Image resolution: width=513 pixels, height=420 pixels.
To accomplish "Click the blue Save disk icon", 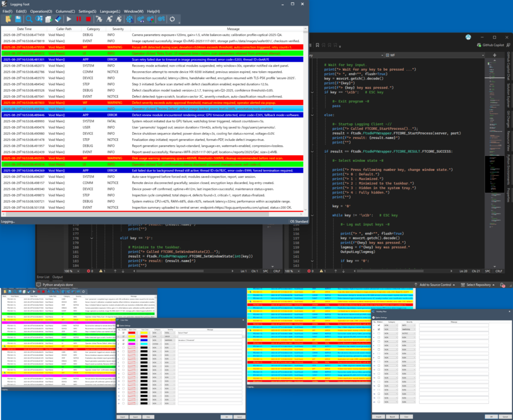I will [x=19, y=19].
